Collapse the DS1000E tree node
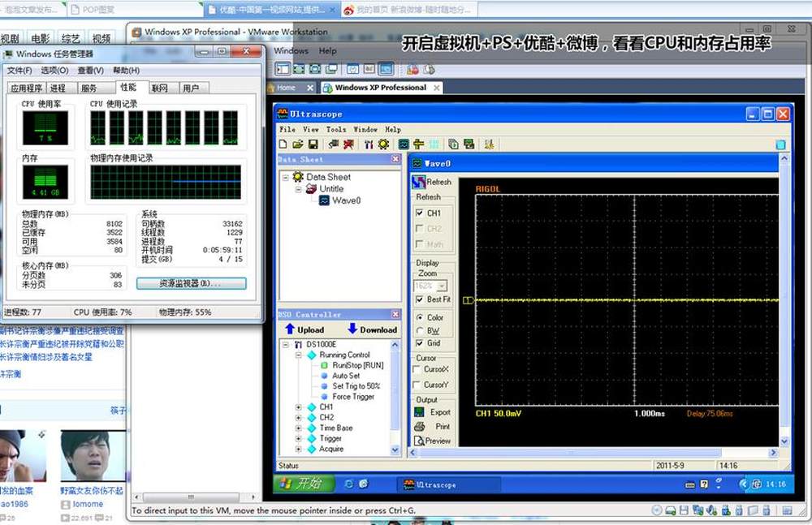This screenshot has height=525, width=812. pos(285,344)
